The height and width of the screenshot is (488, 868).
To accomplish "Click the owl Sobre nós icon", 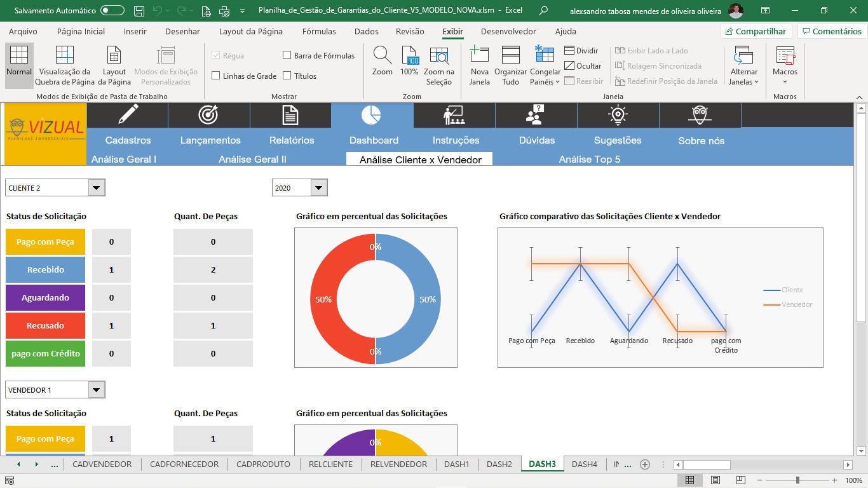I will point(700,114).
